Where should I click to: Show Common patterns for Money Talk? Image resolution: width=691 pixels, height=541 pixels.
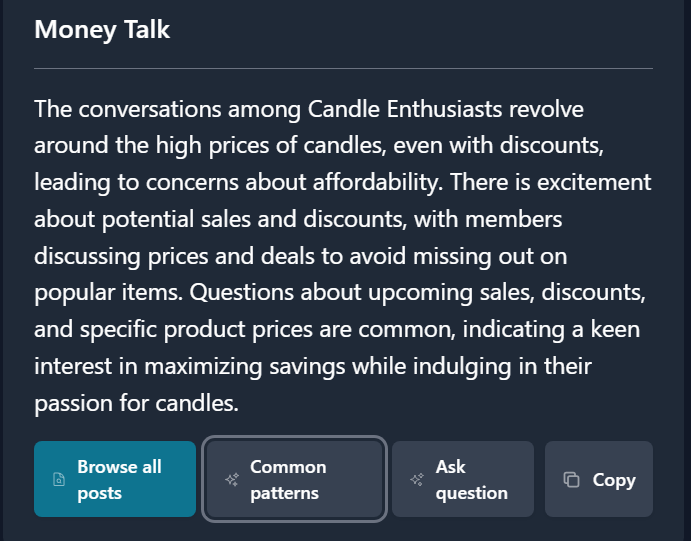294,479
